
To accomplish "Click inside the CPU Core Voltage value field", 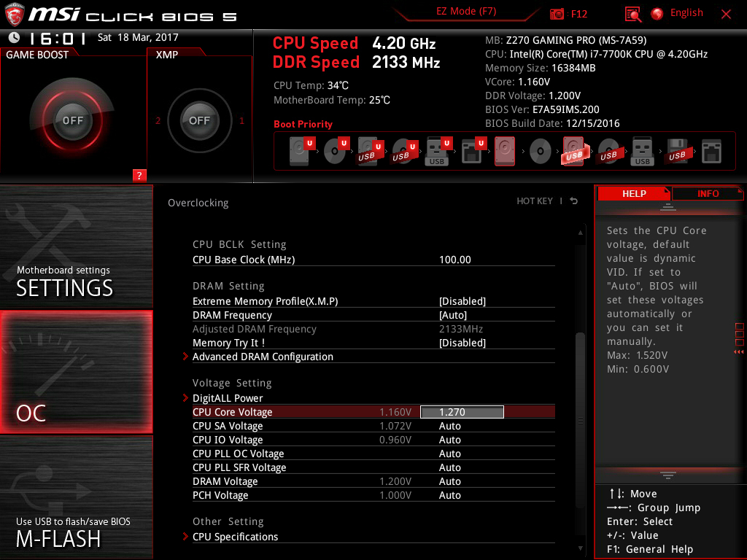I will pos(462,411).
